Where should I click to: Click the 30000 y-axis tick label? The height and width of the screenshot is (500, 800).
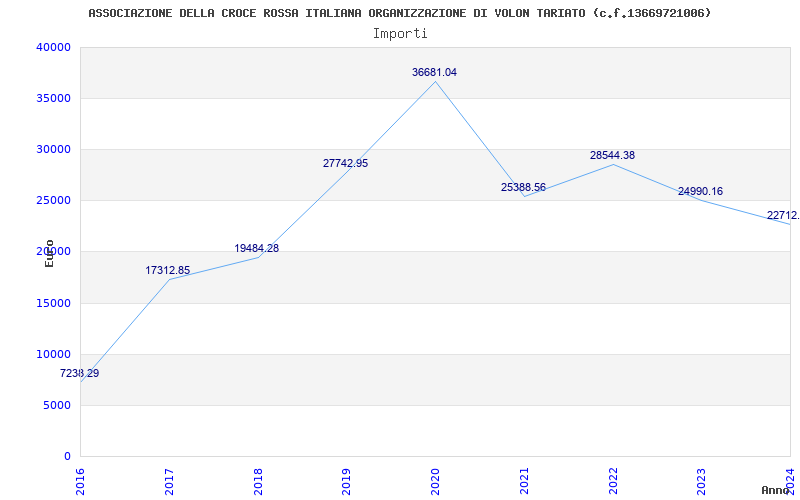pyautogui.click(x=53, y=149)
